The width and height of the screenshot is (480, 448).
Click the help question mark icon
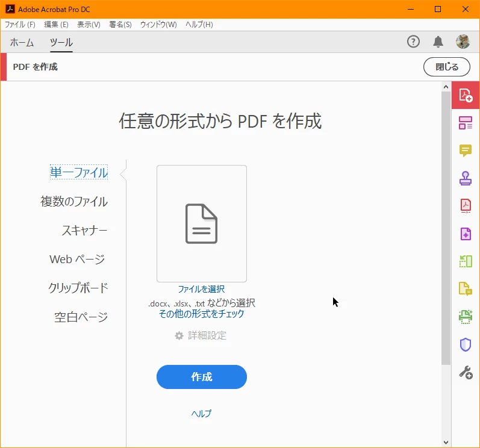pos(413,42)
